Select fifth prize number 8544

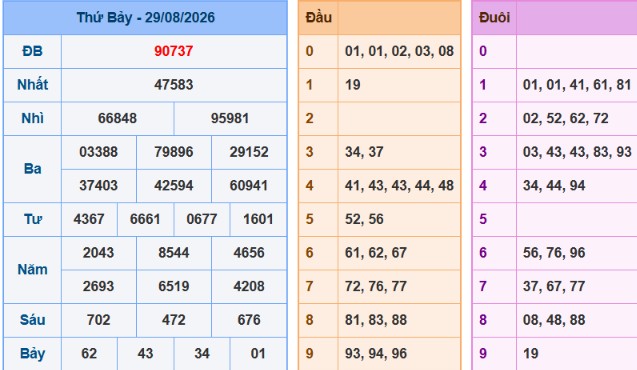click(x=174, y=253)
